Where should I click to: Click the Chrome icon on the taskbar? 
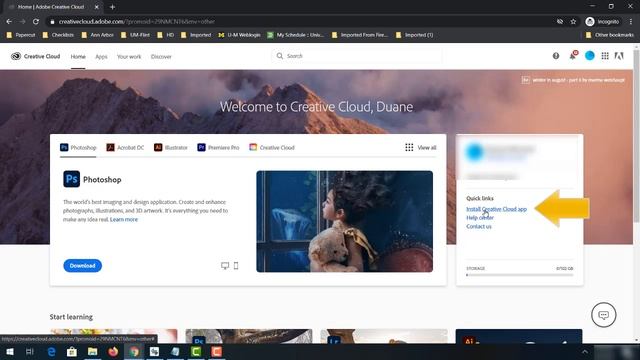coord(134,351)
